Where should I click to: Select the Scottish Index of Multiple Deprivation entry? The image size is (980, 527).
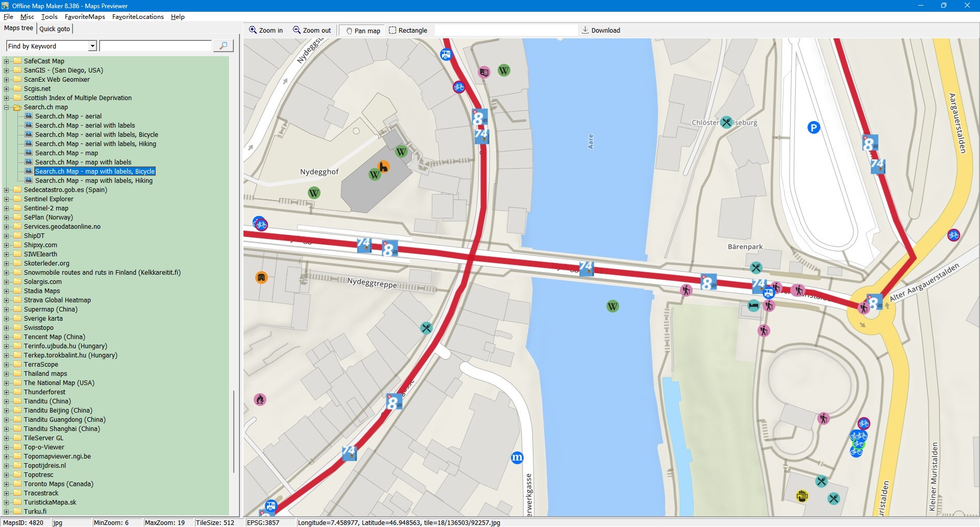78,98
